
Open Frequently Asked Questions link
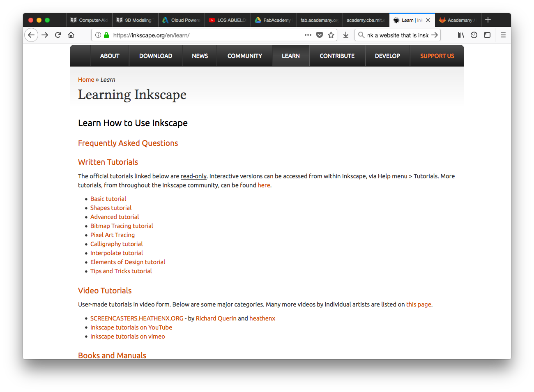(x=128, y=143)
